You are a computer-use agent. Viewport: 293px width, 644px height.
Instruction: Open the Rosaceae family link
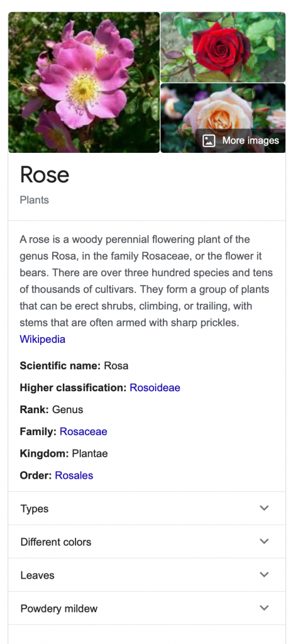83,431
